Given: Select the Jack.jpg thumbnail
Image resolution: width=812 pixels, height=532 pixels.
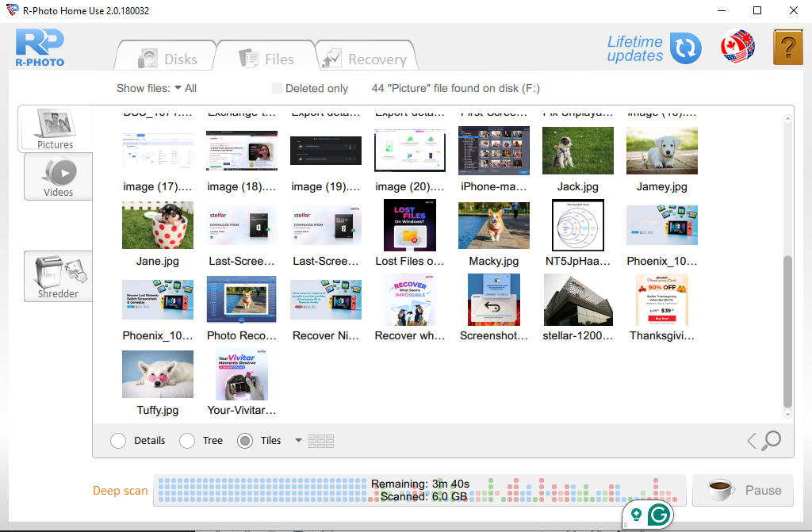Looking at the screenshot, I should point(577,150).
